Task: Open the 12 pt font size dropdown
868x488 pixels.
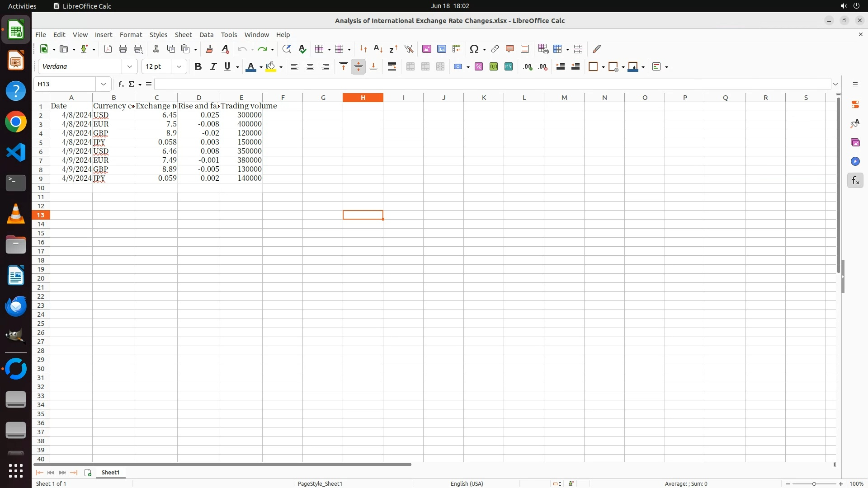Action: click(x=179, y=66)
